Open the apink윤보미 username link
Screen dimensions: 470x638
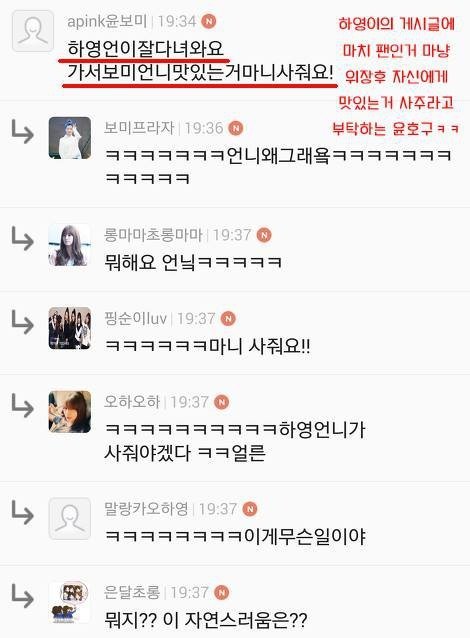(107, 21)
